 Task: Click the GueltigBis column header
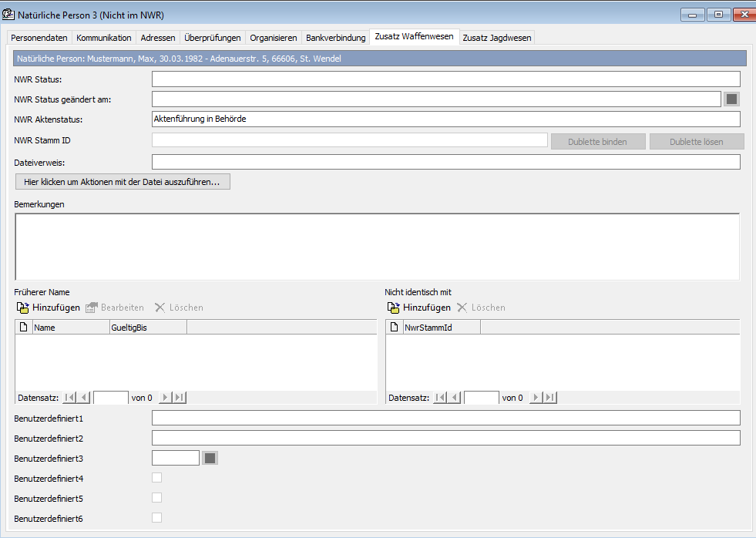(x=148, y=328)
